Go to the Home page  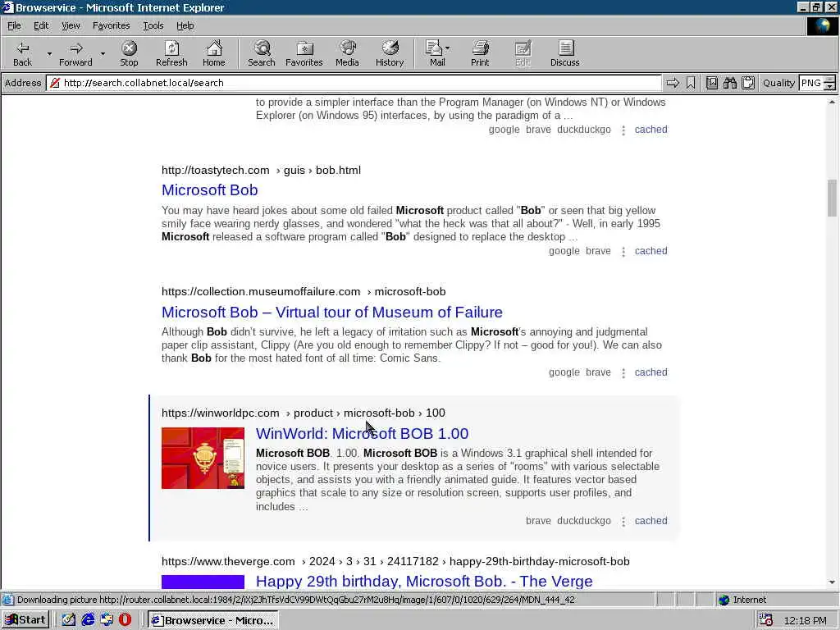click(214, 53)
